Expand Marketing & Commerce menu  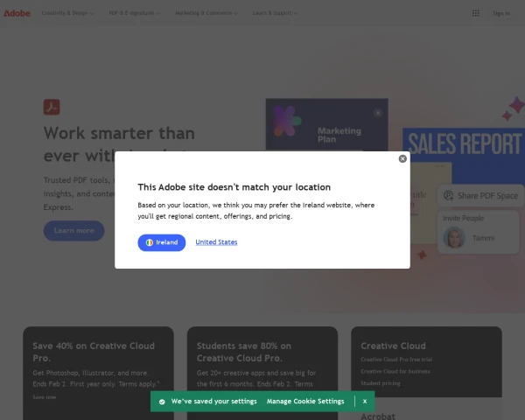click(206, 13)
